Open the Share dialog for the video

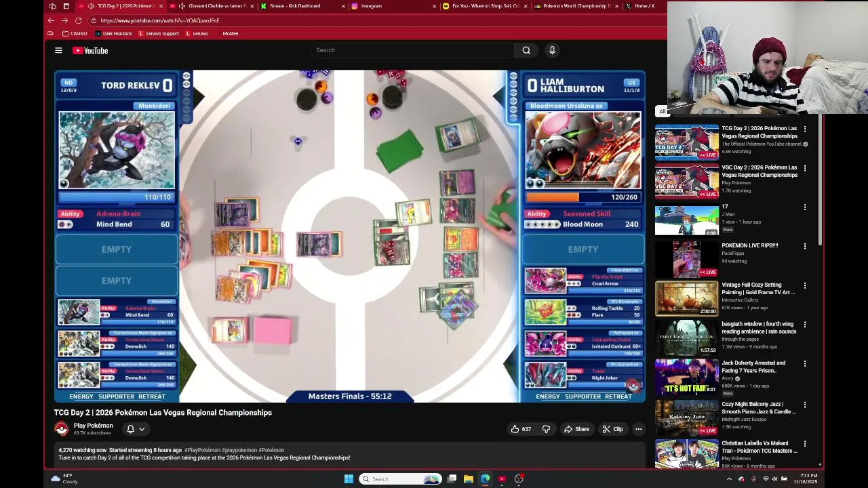[576, 429]
